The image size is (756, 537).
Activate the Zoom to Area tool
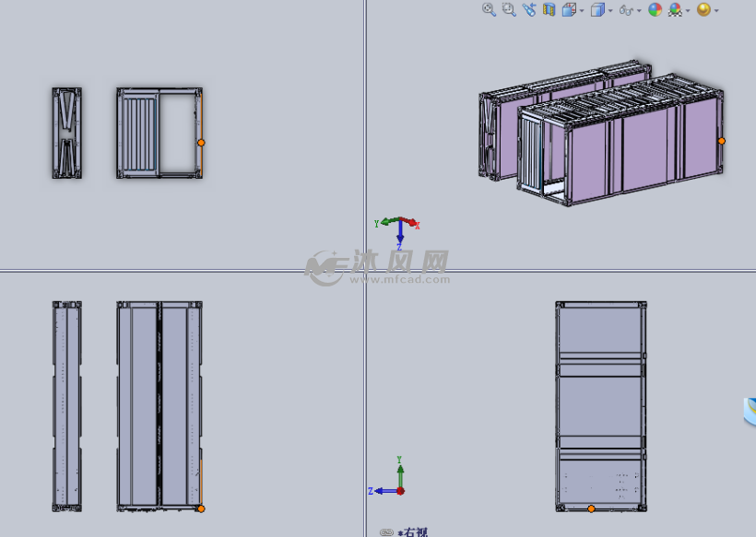click(507, 10)
